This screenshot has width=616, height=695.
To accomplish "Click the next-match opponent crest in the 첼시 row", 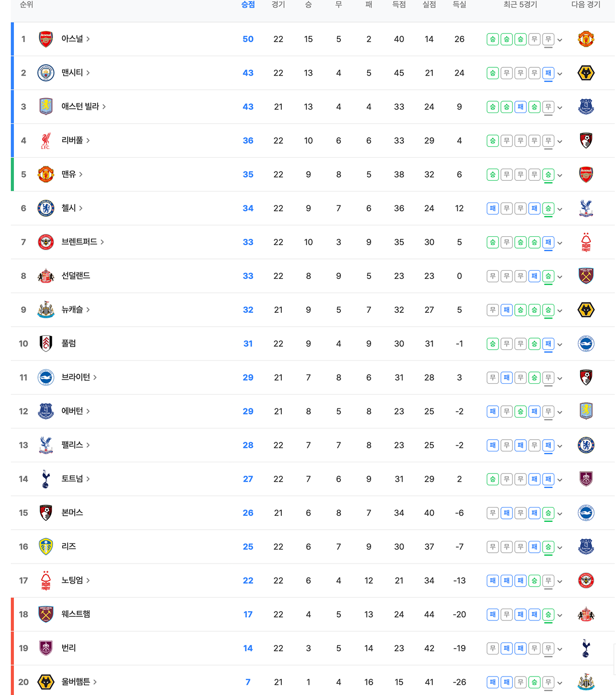I will click(x=586, y=208).
